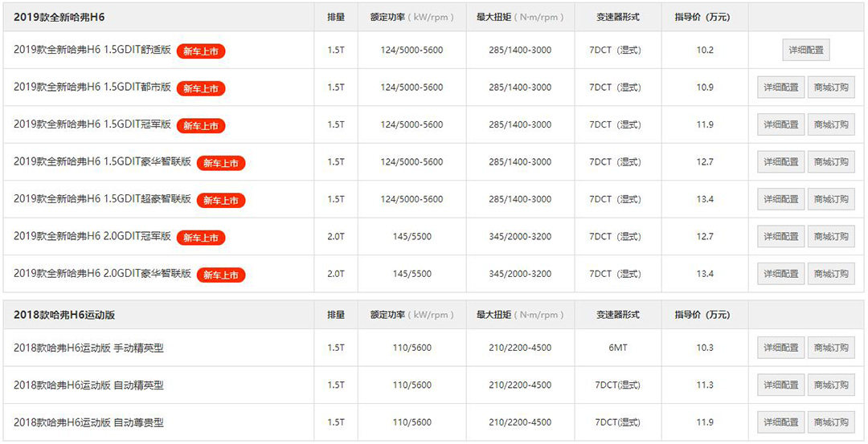
Task: Click 新车上市 badge next to 2.0GDIT冠军版
Action: 201,238
